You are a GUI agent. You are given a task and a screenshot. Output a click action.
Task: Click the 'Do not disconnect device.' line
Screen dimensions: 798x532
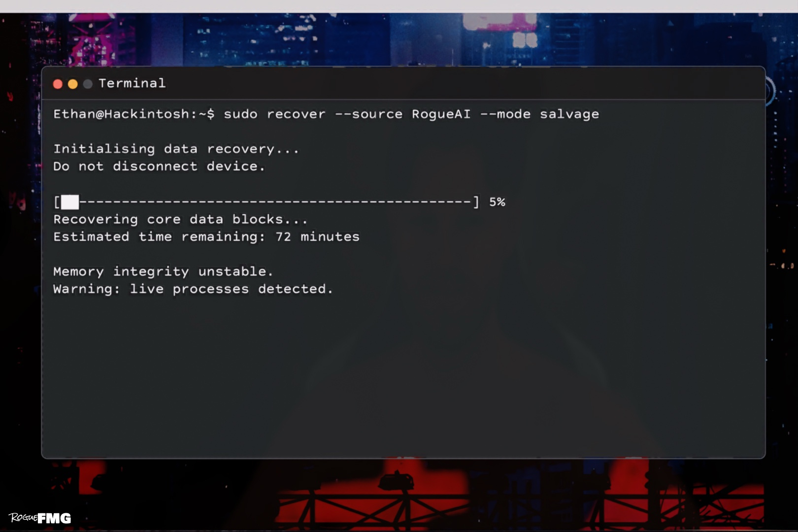(x=159, y=166)
